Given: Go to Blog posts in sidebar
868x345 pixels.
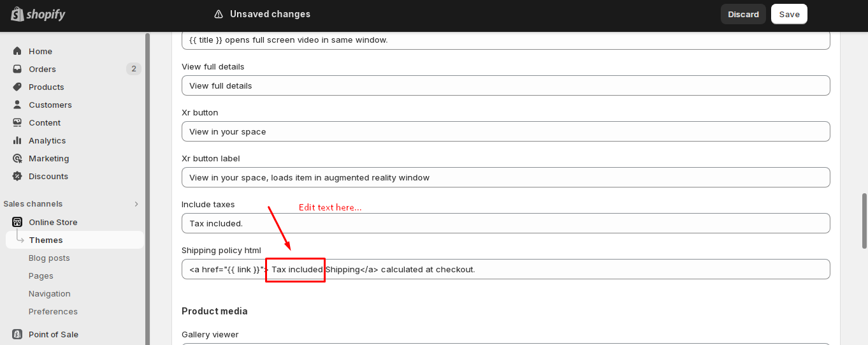Looking at the screenshot, I should pyautogui.click(x=49, y=258).
